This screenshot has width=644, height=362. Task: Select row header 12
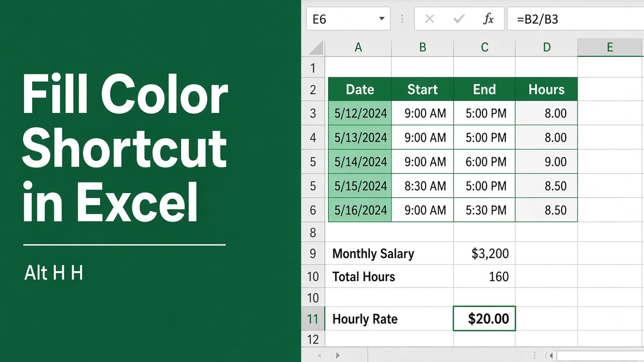click(313, 339)
